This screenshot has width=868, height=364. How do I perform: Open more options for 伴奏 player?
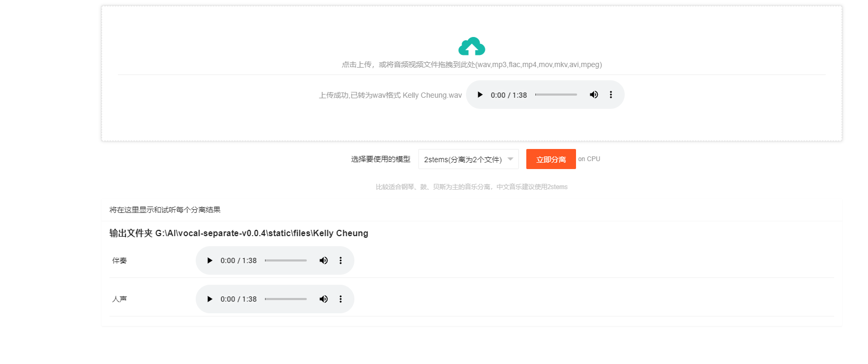(x=341, y=260)
